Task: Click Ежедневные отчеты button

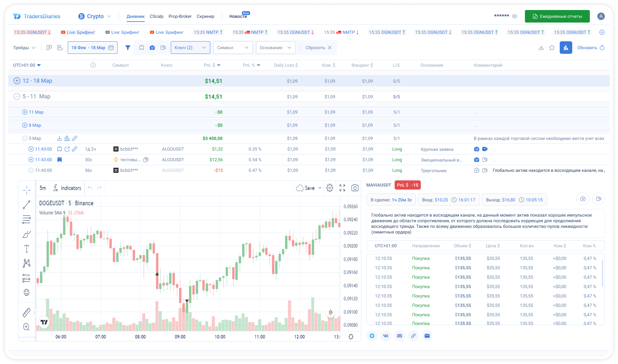Action: [557, 16]
